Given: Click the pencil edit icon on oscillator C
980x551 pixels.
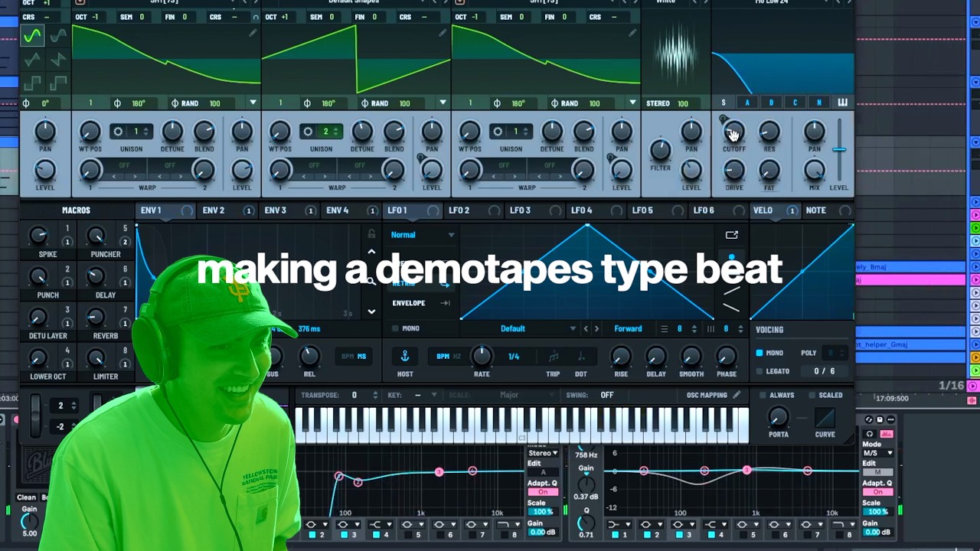Looking at the screenshot, I should point(632,33).
